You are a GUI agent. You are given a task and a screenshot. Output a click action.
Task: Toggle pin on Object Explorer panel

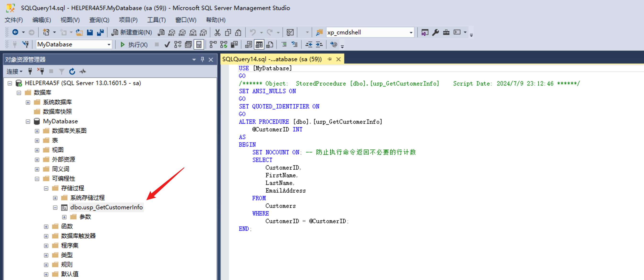pos(202,59)
